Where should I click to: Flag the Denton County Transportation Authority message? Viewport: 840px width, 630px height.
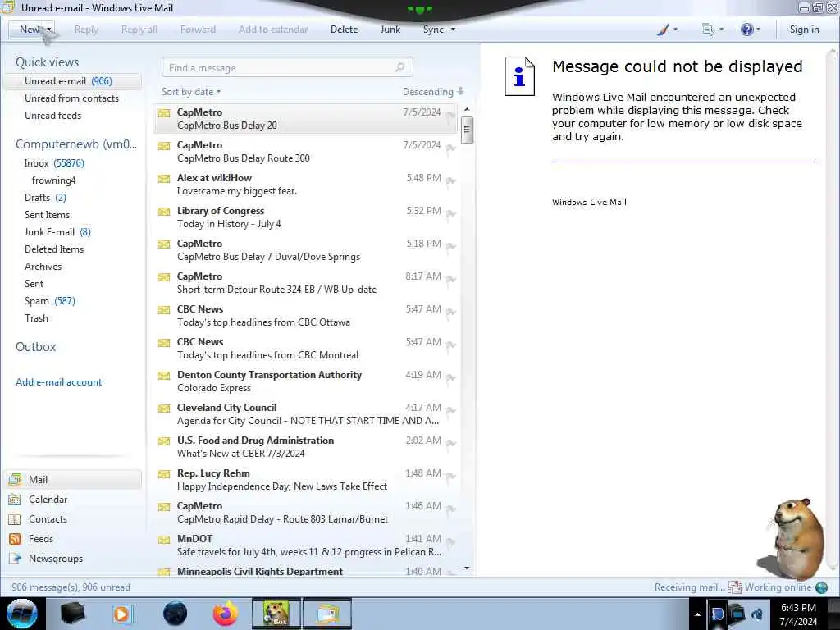[450, 377]
